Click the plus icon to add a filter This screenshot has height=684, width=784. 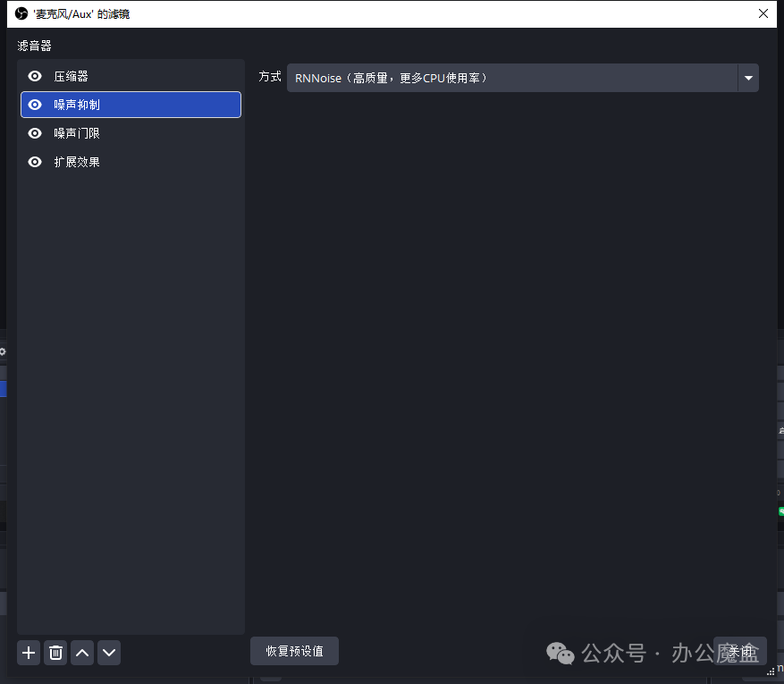(29, 653)
